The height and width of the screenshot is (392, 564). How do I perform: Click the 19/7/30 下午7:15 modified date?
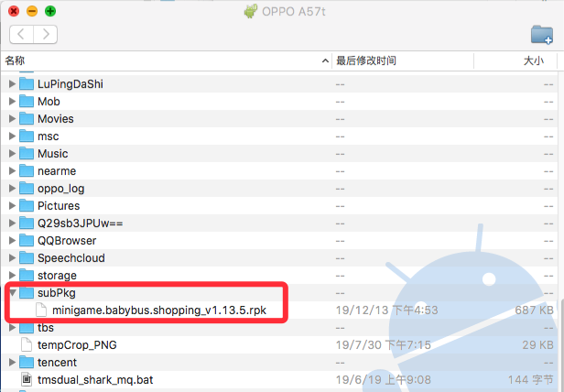[383, 345]
